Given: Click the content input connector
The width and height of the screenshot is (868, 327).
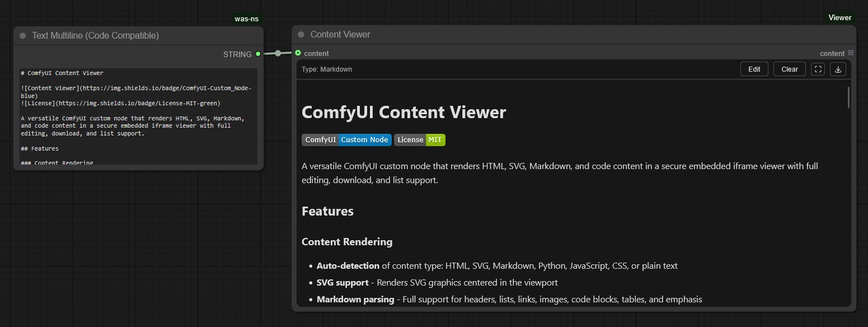Looking at the screenshot, I should click(298, 53).
